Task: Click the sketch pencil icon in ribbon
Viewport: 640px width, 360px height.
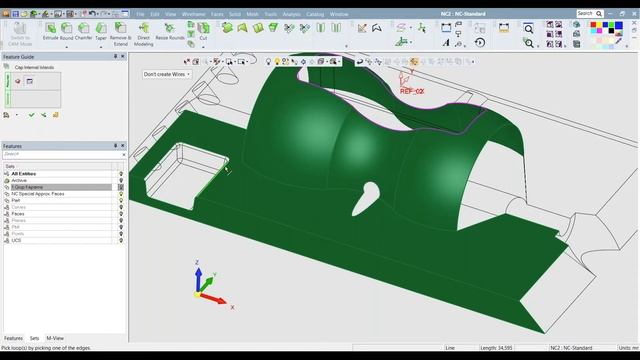Action: pyautogui.click(x=362, y=28)
